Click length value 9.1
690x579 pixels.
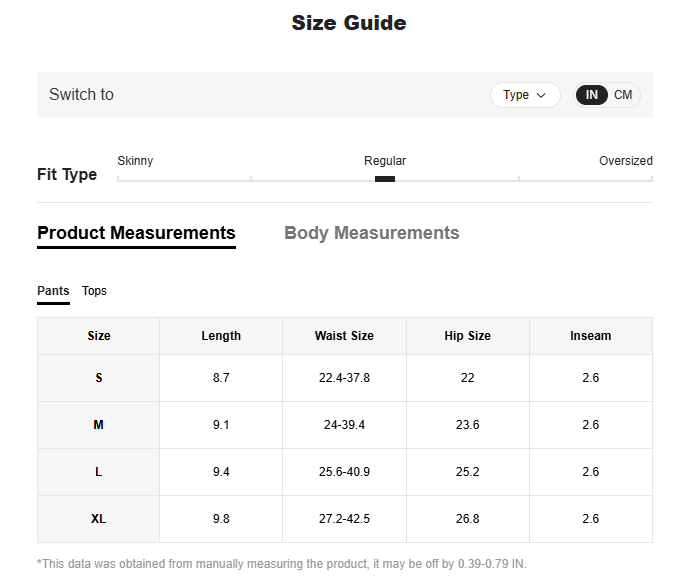(x=221, y=425)
